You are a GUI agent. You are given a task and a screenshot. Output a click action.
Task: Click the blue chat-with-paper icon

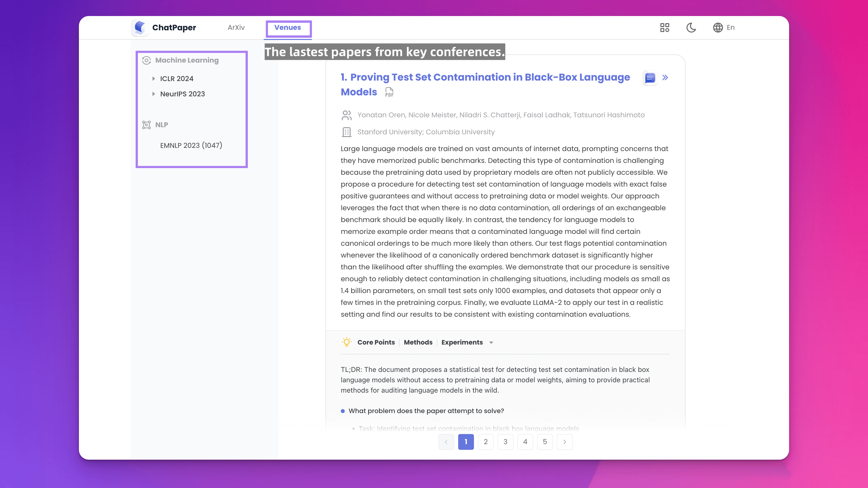pyautogui.click(x=650, y=78)
